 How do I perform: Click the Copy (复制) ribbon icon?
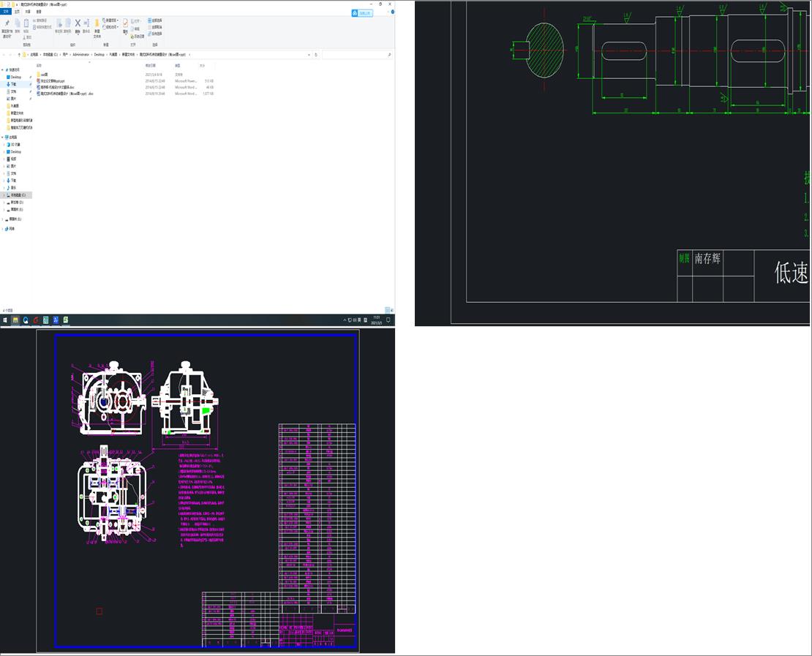tap(16, 23)
